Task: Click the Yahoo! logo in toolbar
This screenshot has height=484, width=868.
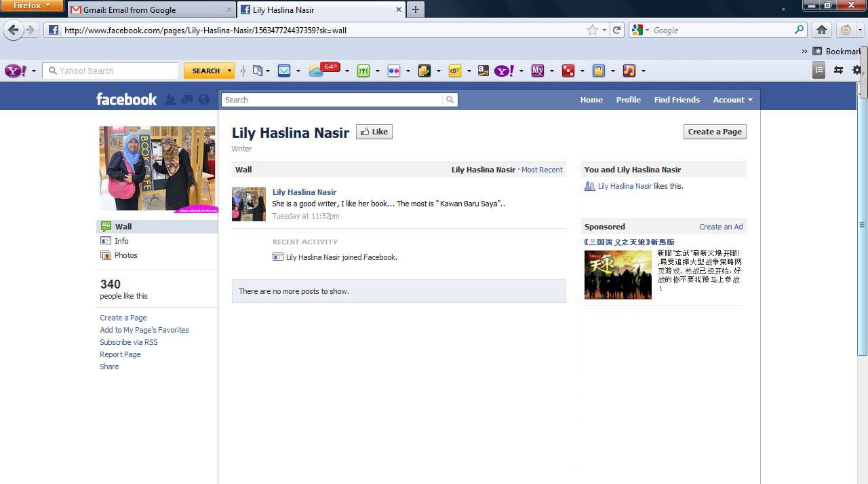Action: [16, 71]
